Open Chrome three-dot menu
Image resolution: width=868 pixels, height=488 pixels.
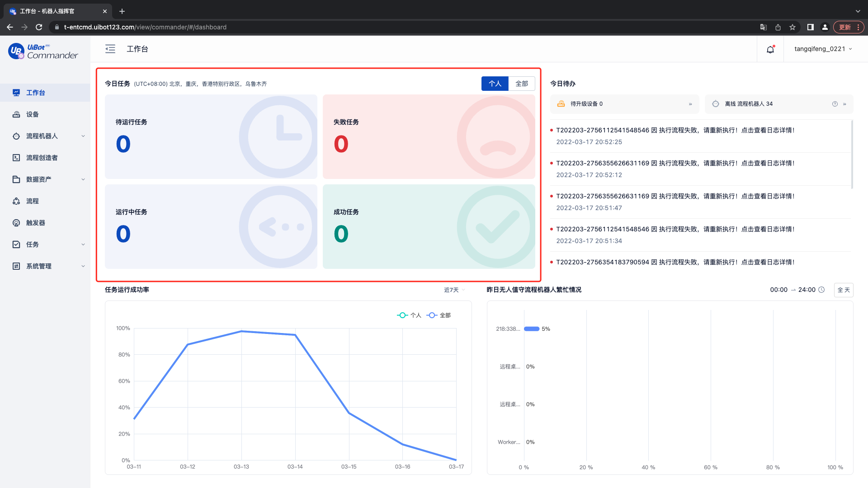point(858,27)
